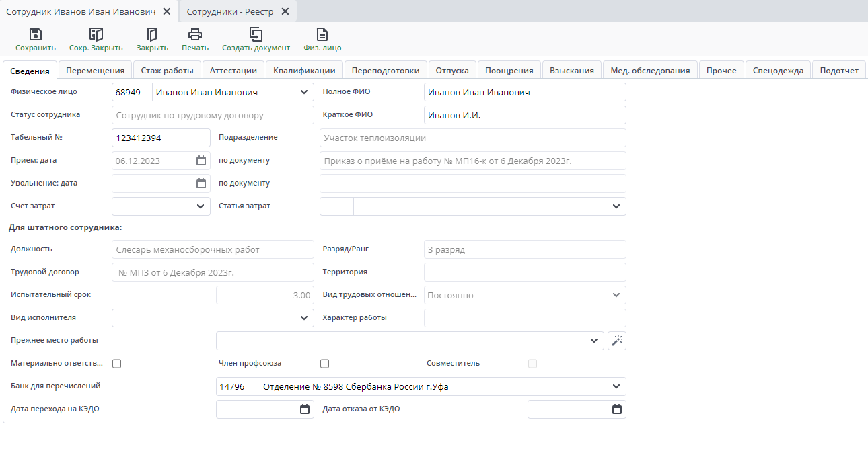Expand Прежнее место работы dropdown
This screenshot has height=451, width=868.
(594, 341)
